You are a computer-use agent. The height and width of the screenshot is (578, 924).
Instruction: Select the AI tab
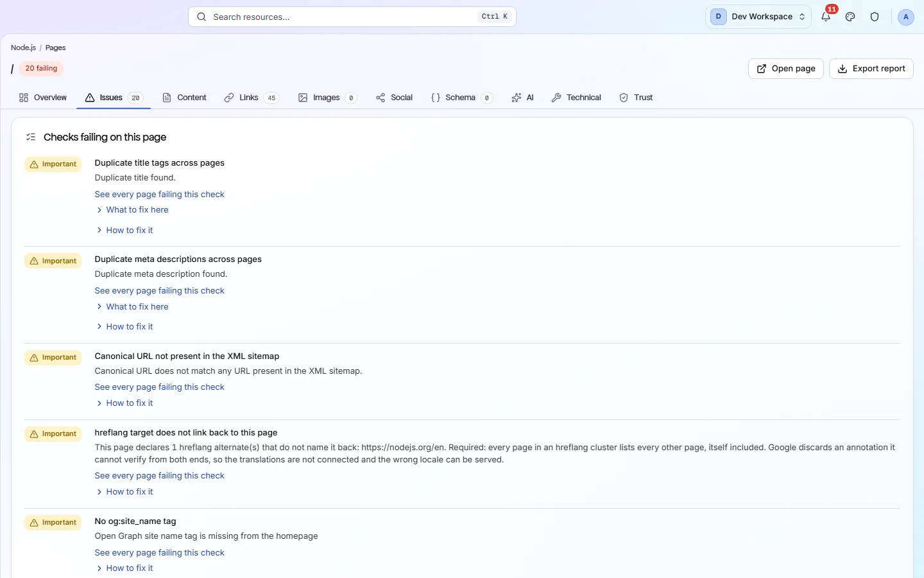[523, 98]
